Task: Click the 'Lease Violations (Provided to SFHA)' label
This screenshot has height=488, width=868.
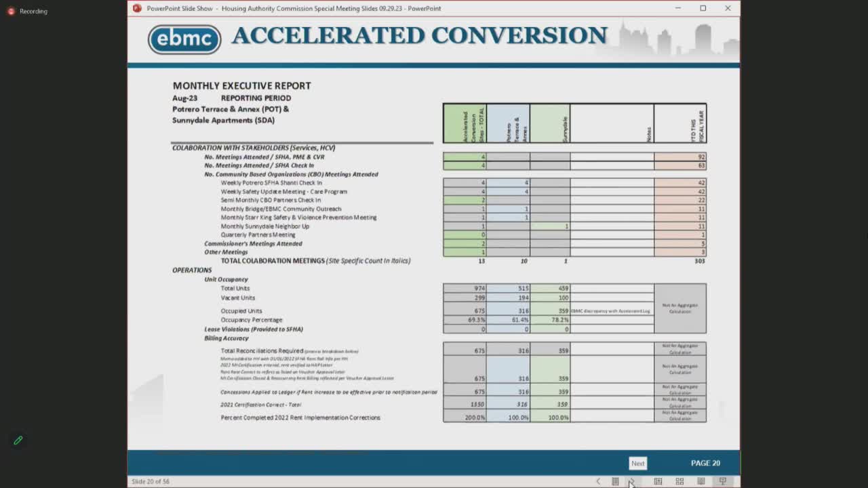Action: 254,329
